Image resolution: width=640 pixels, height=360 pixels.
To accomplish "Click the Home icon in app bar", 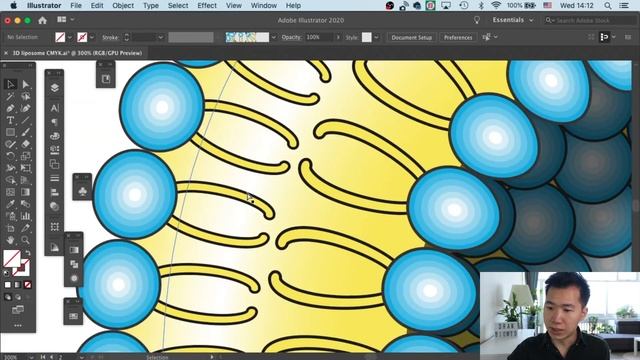I will 42,20.
